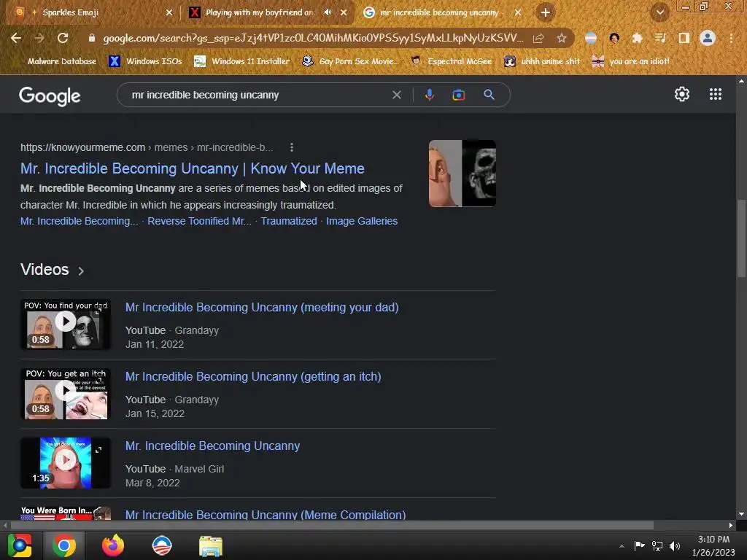Open more options for knowyourmeme result
This screenshot has width=747, height=560.
pyautogui.click(x=292, y=147)
